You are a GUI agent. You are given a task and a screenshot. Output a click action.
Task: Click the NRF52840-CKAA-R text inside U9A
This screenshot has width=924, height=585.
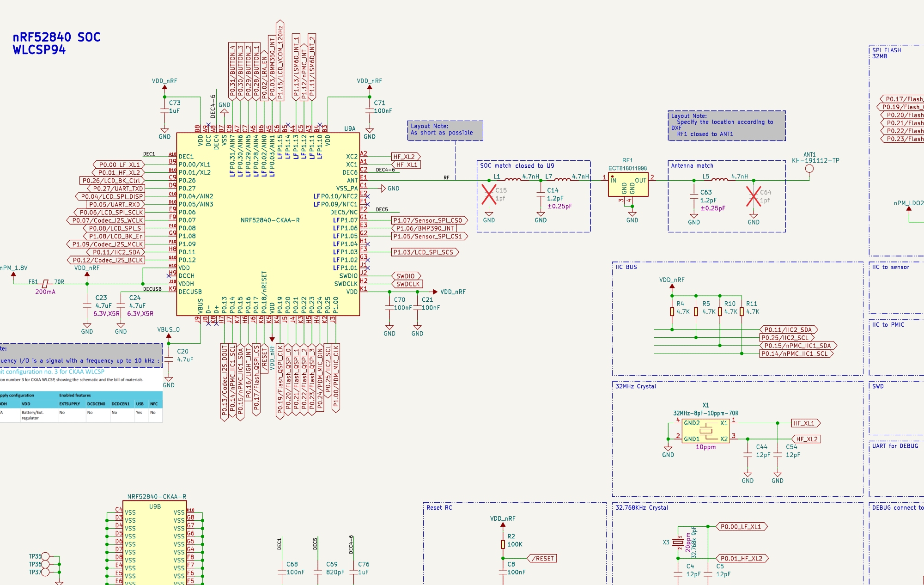(270, 220)
